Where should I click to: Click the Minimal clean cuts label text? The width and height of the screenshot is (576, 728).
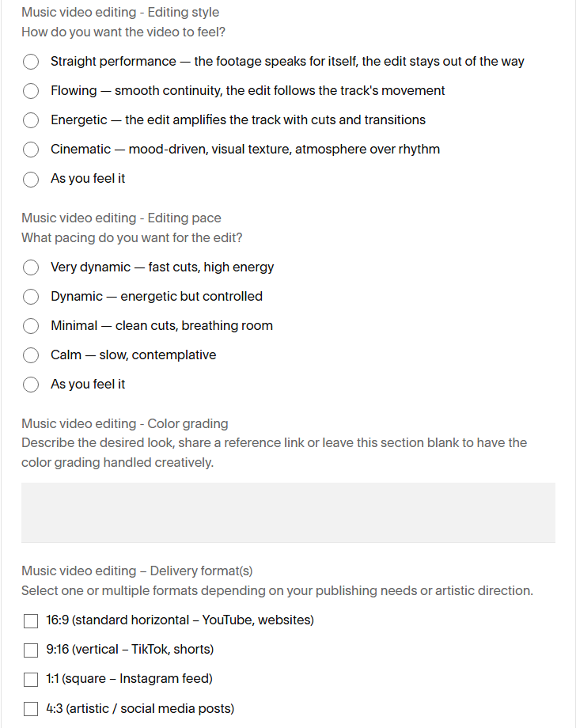tap(161, 325)
